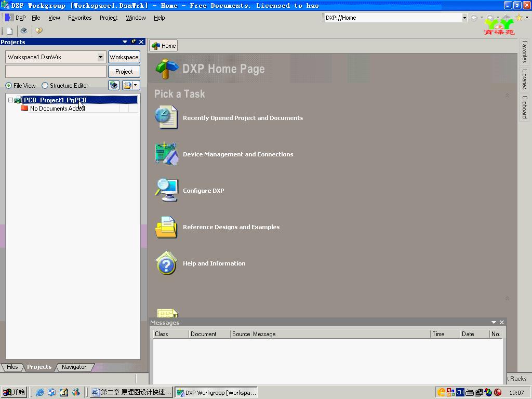Select the Structure Editor radio button
The height and width of the screenshot is (399, 532).
pyautogui.click(x=45, y=86)
